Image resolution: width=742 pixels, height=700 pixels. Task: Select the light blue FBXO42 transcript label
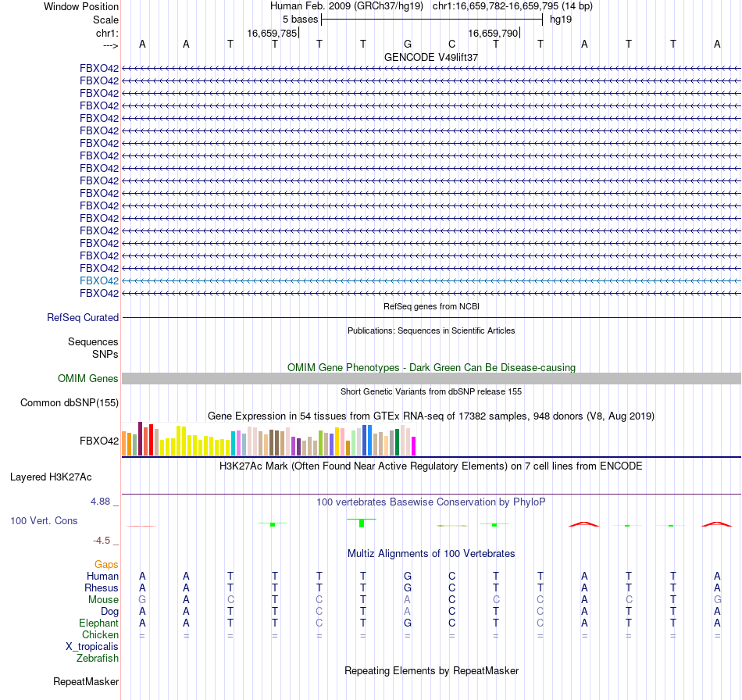point(99,280)
